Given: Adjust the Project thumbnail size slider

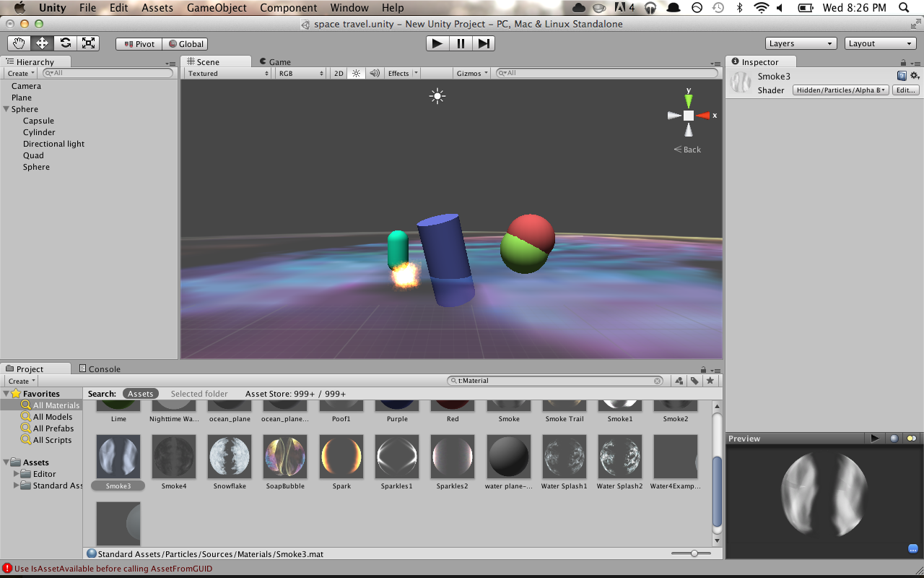Looking at the screenshot, I should tap(694, 553).
